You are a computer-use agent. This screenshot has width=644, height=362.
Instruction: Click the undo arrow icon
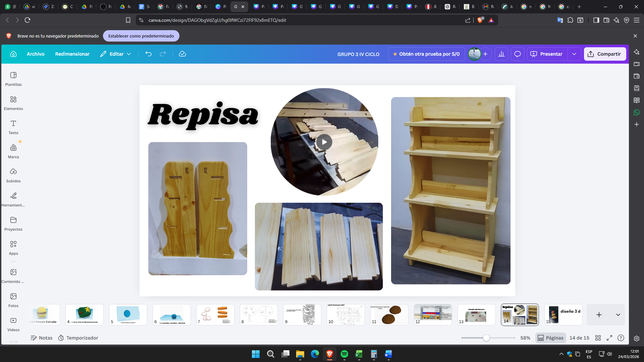[x=148, y=54]
